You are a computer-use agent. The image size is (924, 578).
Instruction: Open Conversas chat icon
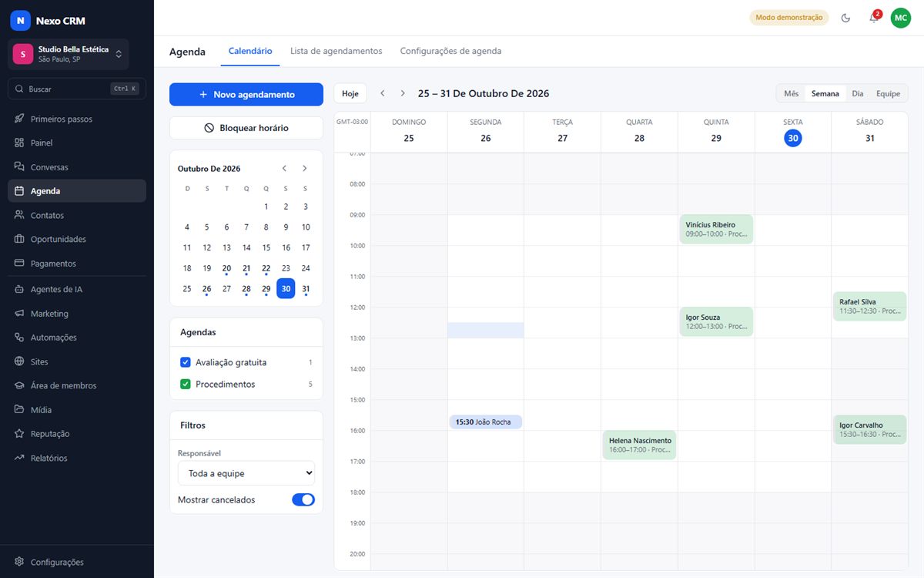coord(19,166)
